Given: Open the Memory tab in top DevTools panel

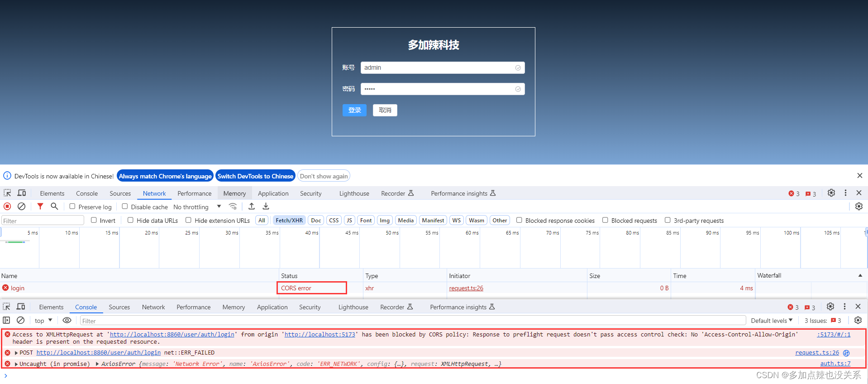Looking at the screenshot, I should tap(234, 193).
